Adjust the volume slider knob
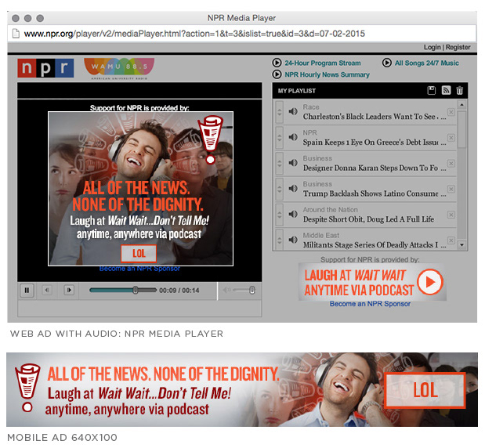Viewport: 485px width, 448px height. (x=252, y=290)
